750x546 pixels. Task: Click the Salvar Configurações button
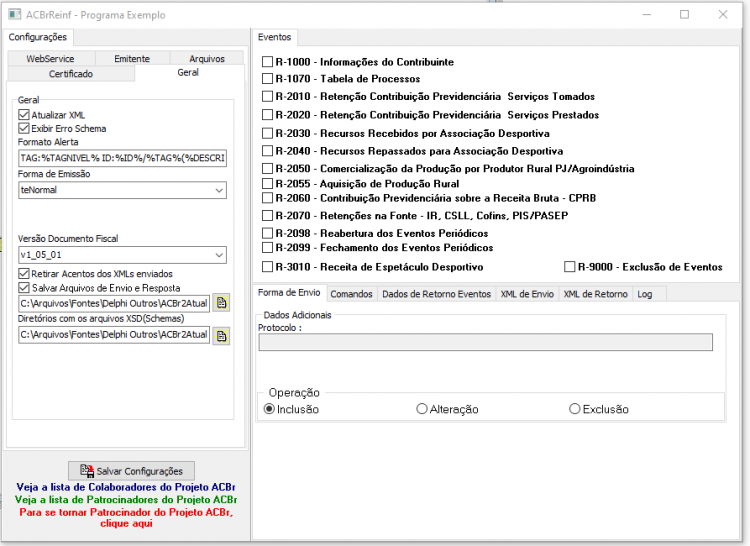pos(132,471)
